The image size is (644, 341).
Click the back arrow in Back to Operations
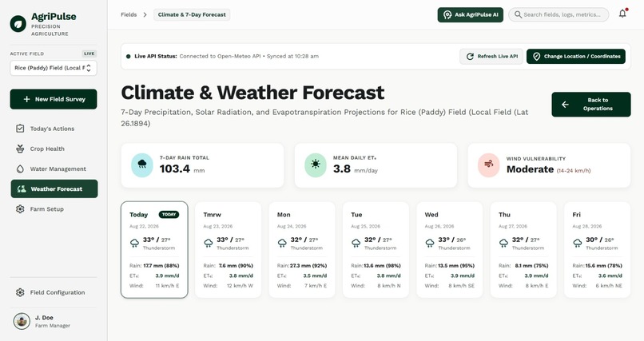tap(565, 105)
